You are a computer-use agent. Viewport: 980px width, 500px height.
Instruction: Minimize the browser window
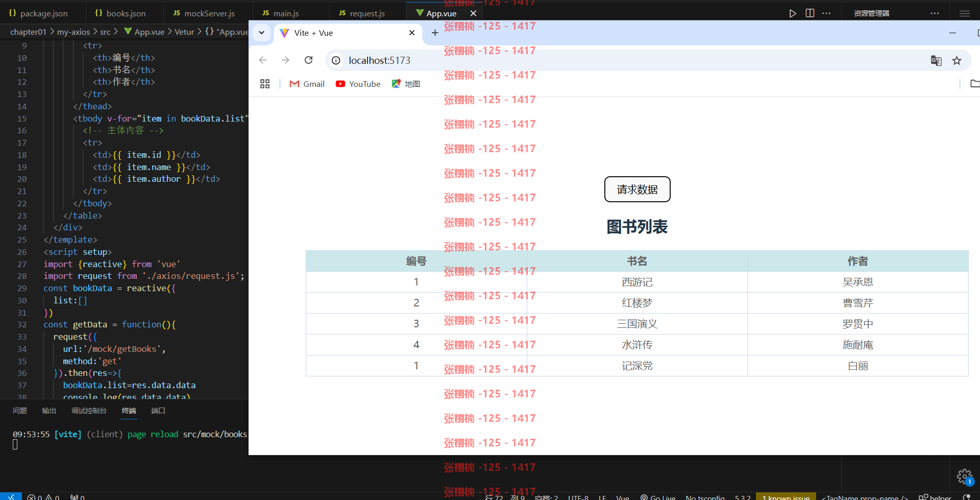tap(952, 33)
